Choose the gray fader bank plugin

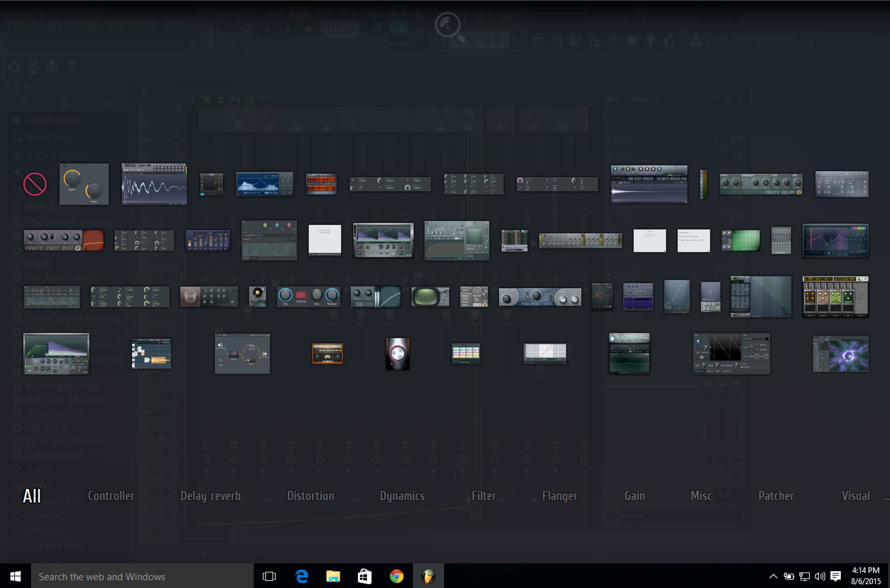point(781,240)
